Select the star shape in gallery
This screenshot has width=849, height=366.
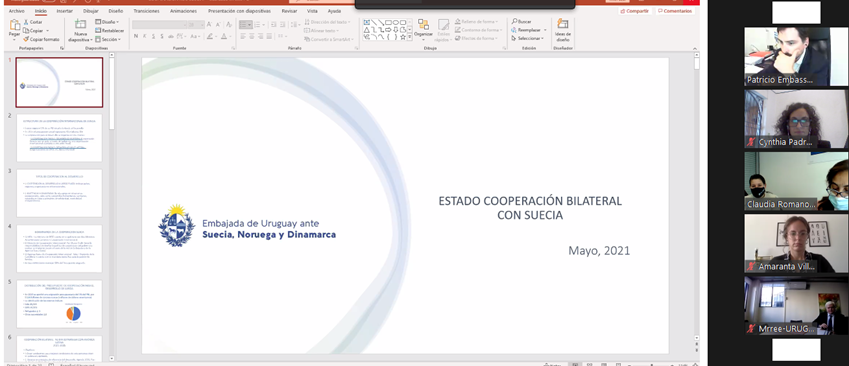pos(403,37)
